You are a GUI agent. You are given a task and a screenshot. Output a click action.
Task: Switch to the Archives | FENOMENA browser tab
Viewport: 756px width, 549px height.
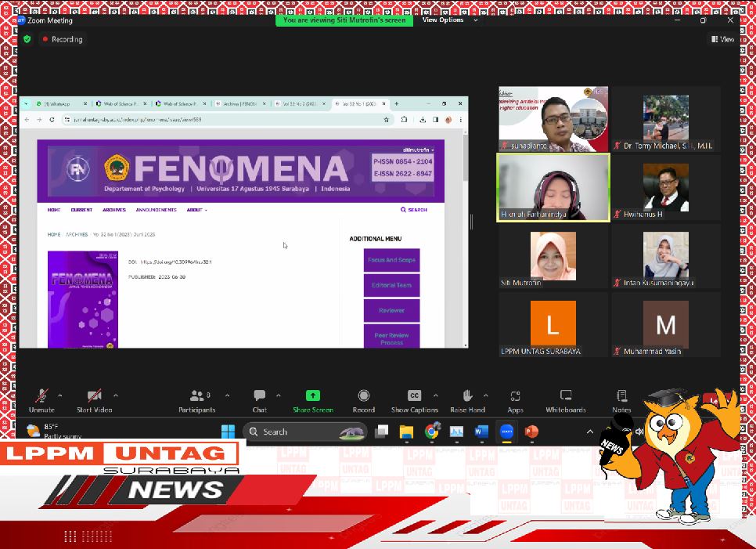click(240, 103)
